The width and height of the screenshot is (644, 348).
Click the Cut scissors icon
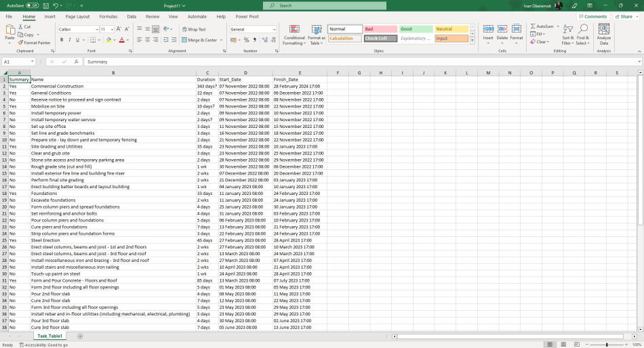pyautogui.click(x=20, y=26)
